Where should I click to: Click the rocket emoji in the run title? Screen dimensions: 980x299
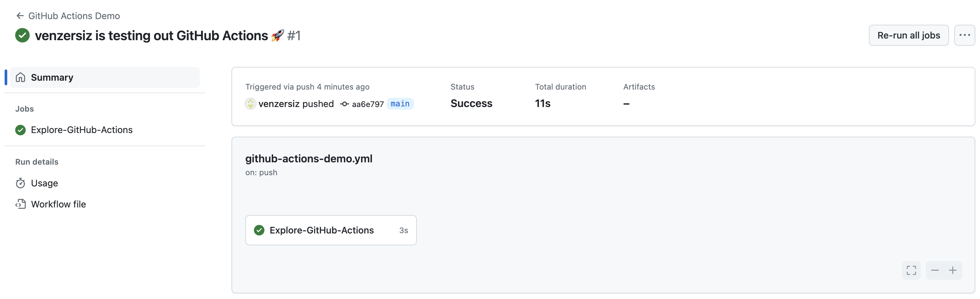[x=277, y=35]
